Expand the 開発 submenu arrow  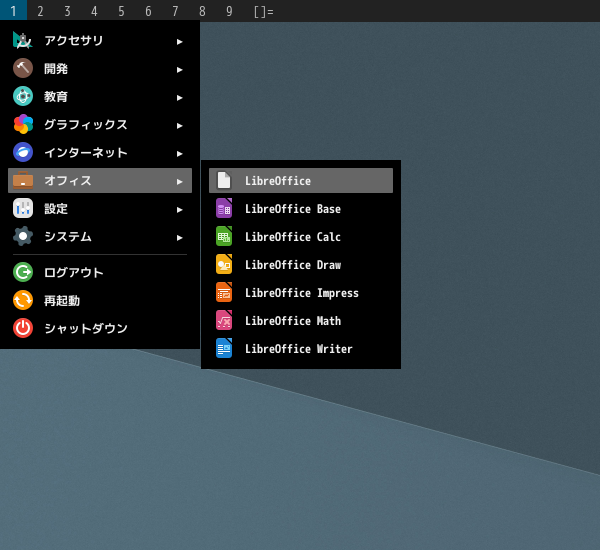click(x=180, y=69)
